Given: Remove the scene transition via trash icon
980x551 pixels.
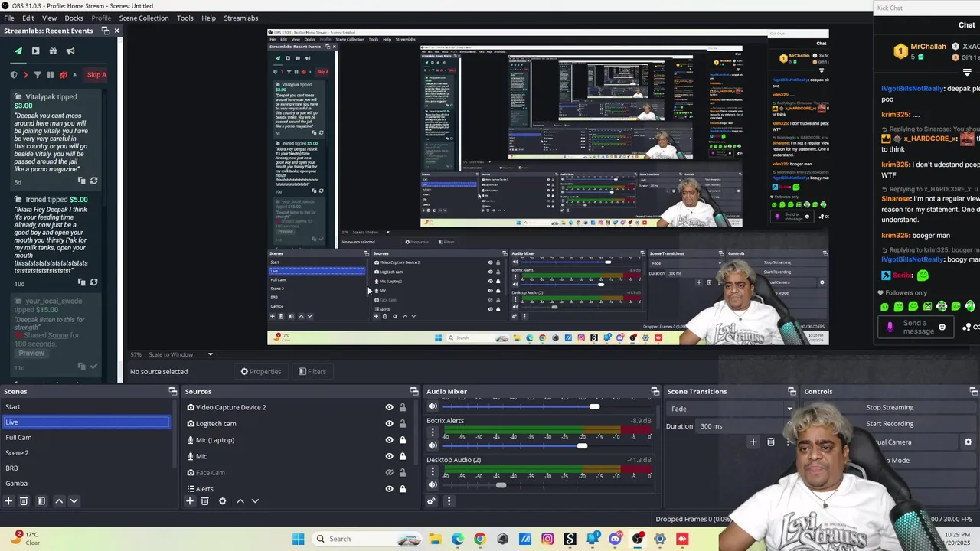Looking at the screenshot, I should 771,442.
